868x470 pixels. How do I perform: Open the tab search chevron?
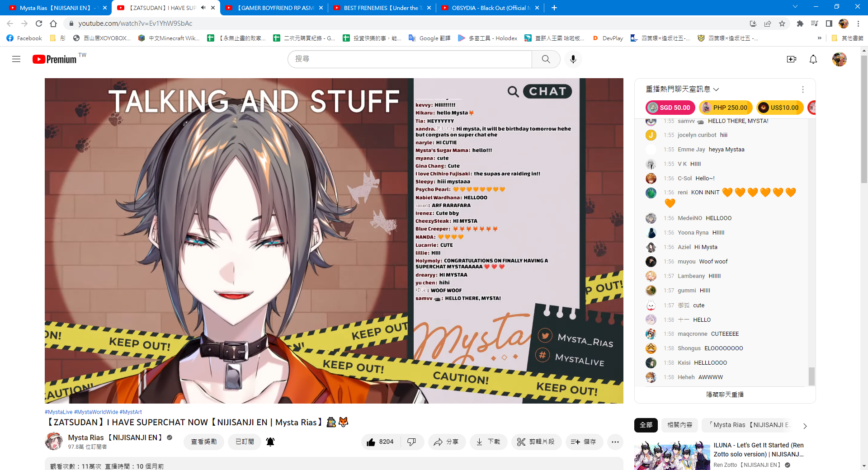click(x=795, y=7)
